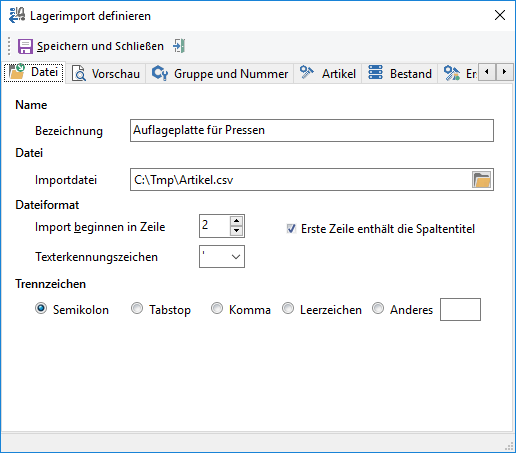The width and height of the screenshot is (516, 453).
Task: Open the Vorschau tab
Action: [106, 73]
